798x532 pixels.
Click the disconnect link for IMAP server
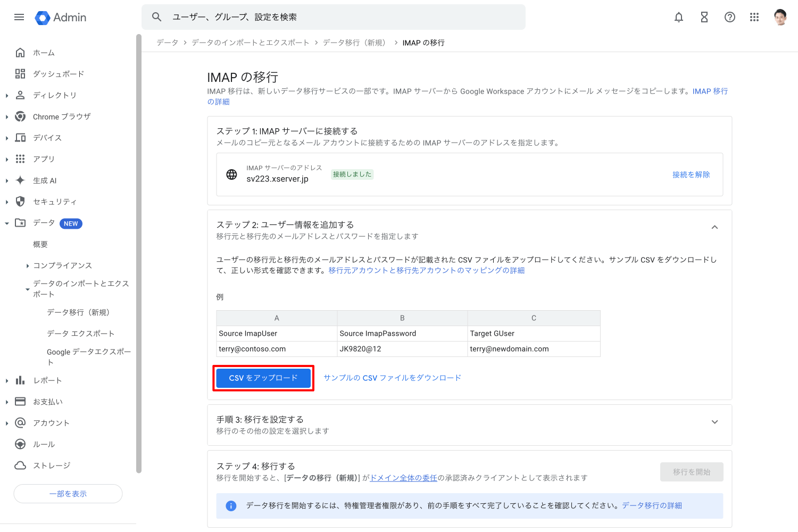[x=691, y=174]
